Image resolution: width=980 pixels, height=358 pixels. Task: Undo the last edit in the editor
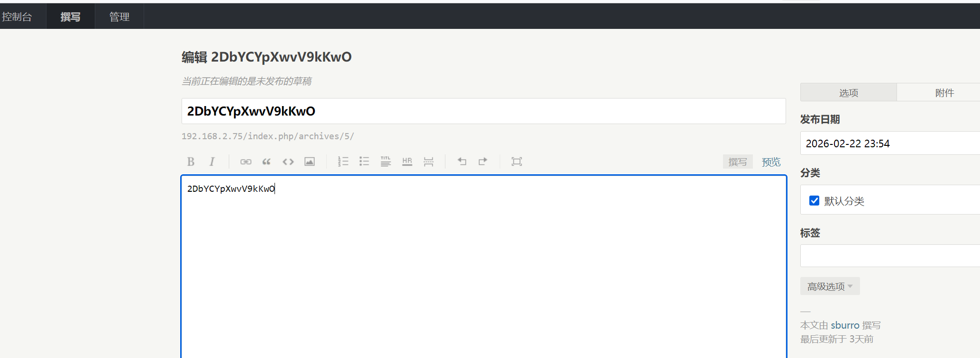462,162
